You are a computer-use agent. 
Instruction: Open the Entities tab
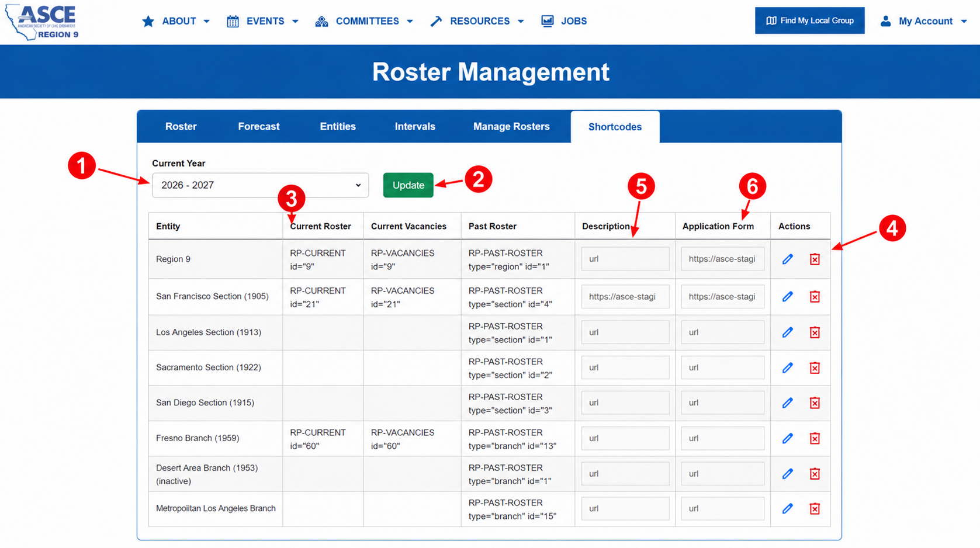[338, 127]
